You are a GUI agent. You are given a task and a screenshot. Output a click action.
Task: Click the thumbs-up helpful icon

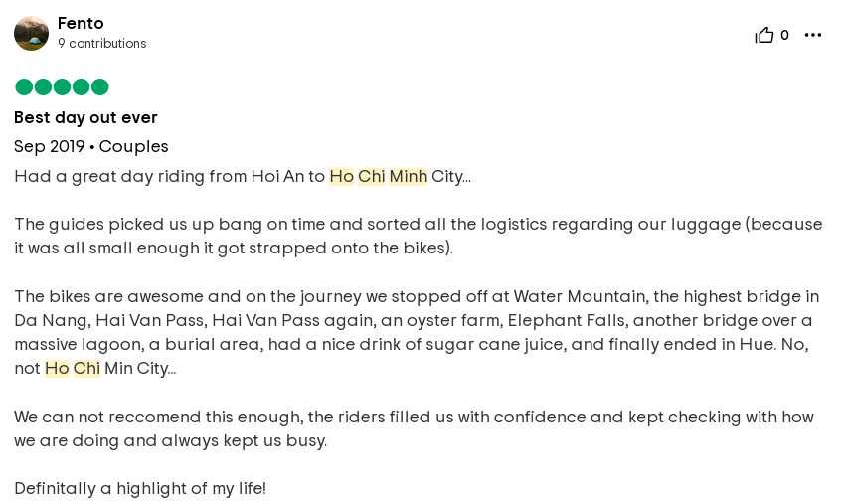coord(764,35)
